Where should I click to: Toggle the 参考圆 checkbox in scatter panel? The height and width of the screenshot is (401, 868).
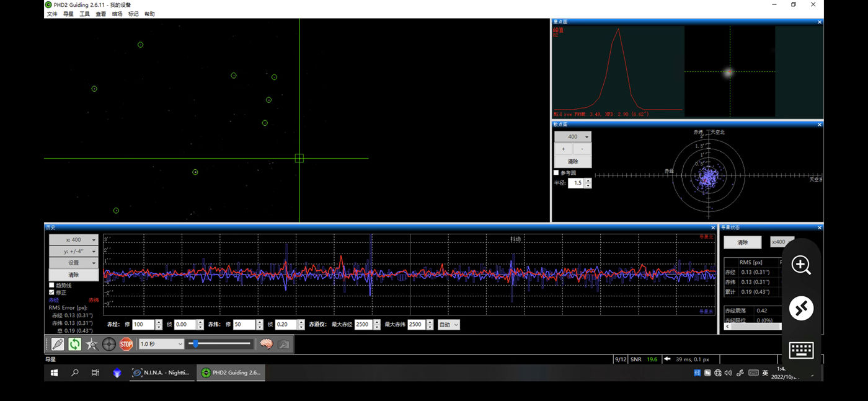[556, 172]
